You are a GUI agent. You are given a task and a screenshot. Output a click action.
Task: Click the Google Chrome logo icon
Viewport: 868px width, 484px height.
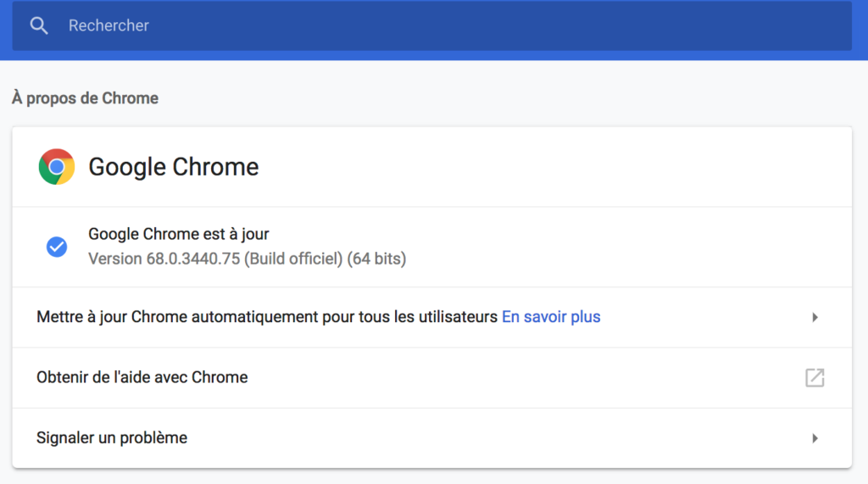57,167
